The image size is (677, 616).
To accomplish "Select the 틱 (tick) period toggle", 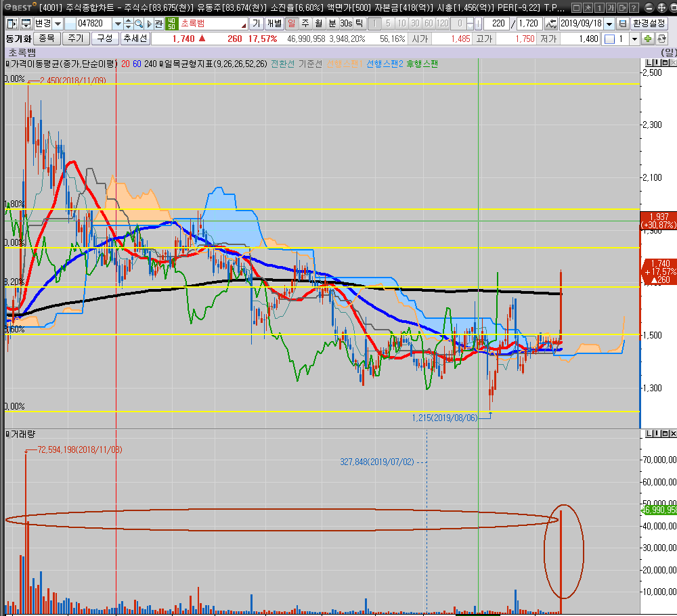I will [x=359, y=23].
